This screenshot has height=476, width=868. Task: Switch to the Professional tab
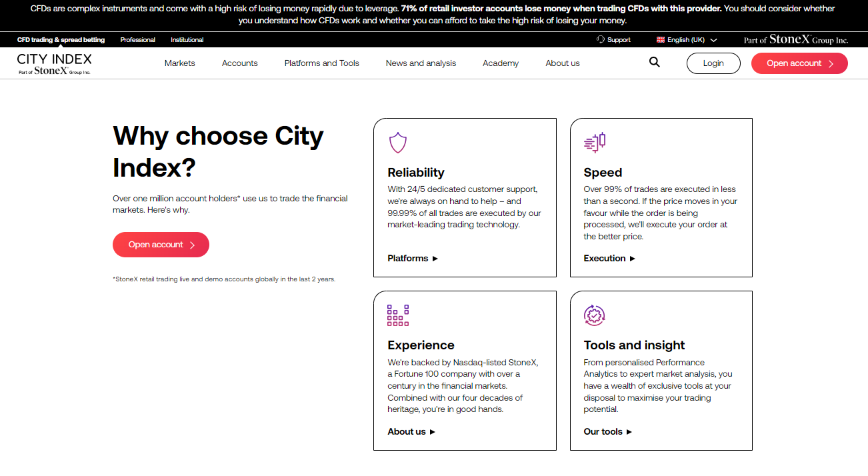137,39
